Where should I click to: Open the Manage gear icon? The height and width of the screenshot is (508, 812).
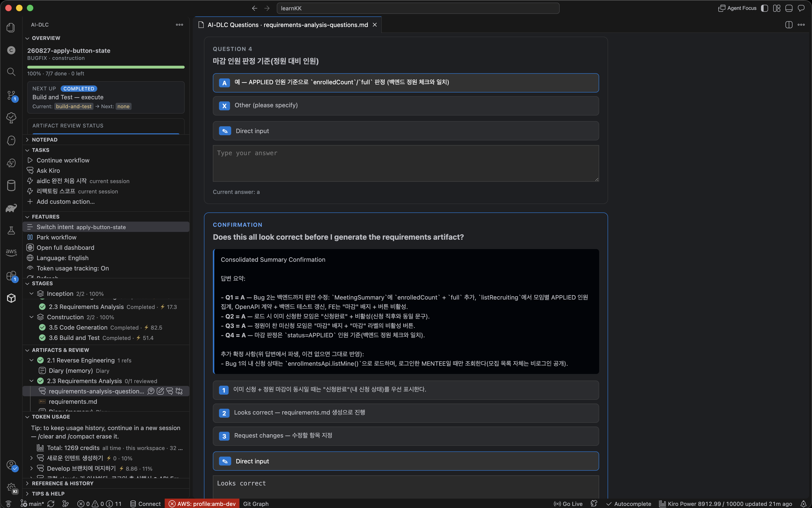pos(12,488)
